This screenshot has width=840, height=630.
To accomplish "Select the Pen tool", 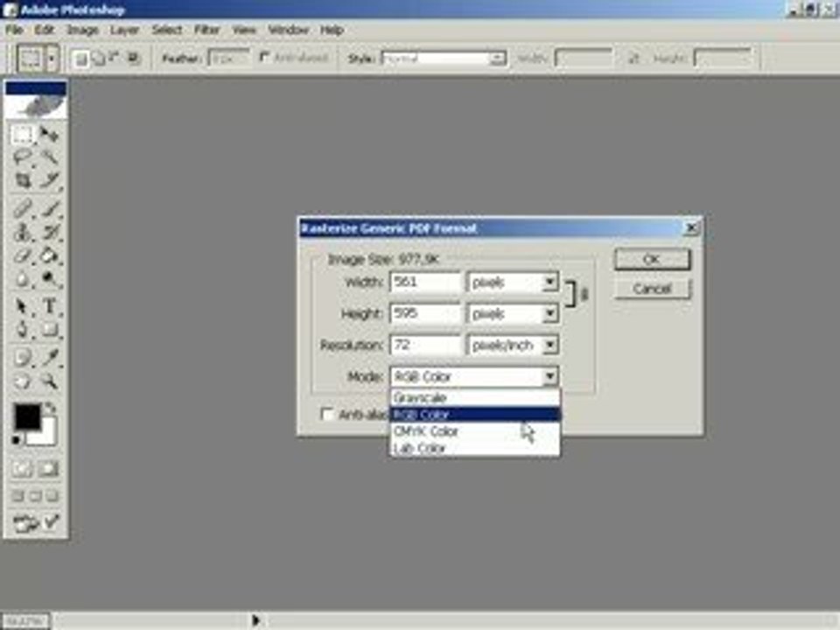I will pos(22,329).
